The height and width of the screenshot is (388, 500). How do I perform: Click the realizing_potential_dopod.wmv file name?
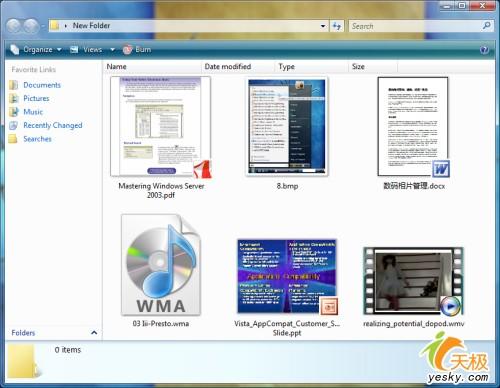[x=414, y=324]
